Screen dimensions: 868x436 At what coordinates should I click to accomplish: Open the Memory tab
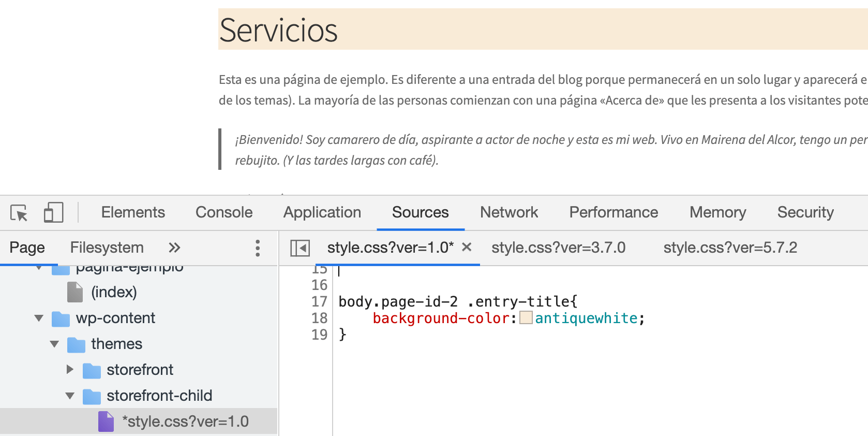(717, 212)
